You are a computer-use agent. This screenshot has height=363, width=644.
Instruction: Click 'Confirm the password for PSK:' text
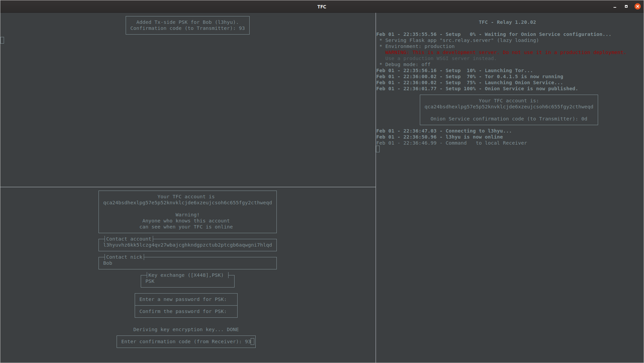tap(183, 311)
